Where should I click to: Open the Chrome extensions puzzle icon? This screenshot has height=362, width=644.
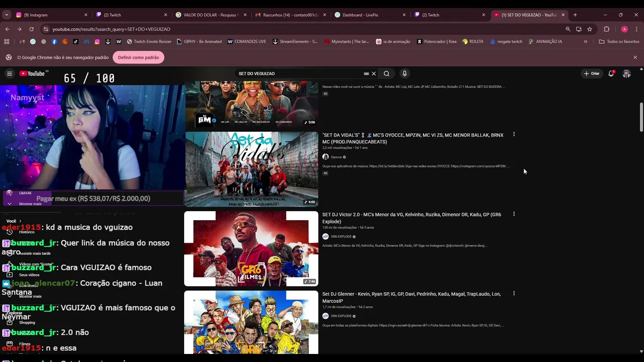[x=606, y=29]
